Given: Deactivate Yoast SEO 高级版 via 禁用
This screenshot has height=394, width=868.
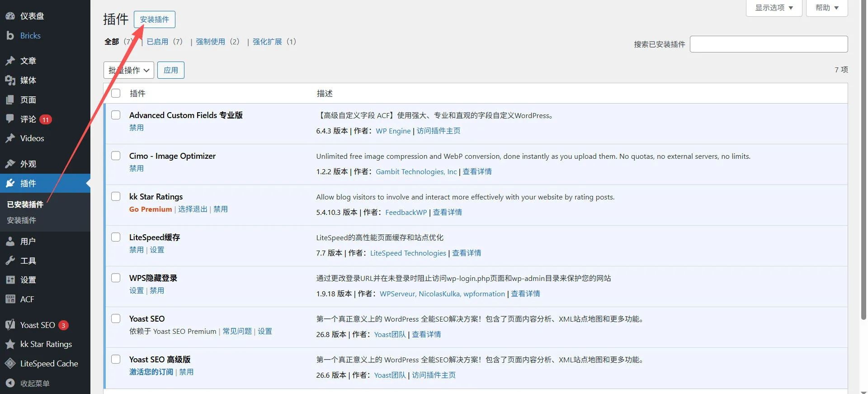Looking at the screenshot, I should [186, 372].
